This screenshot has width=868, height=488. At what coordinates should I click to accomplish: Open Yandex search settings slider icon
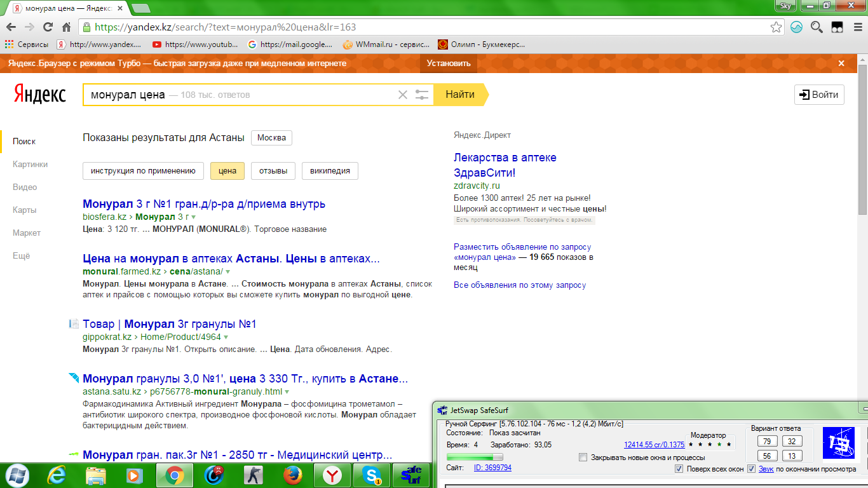pyautogui.click(x=422, y=95)
